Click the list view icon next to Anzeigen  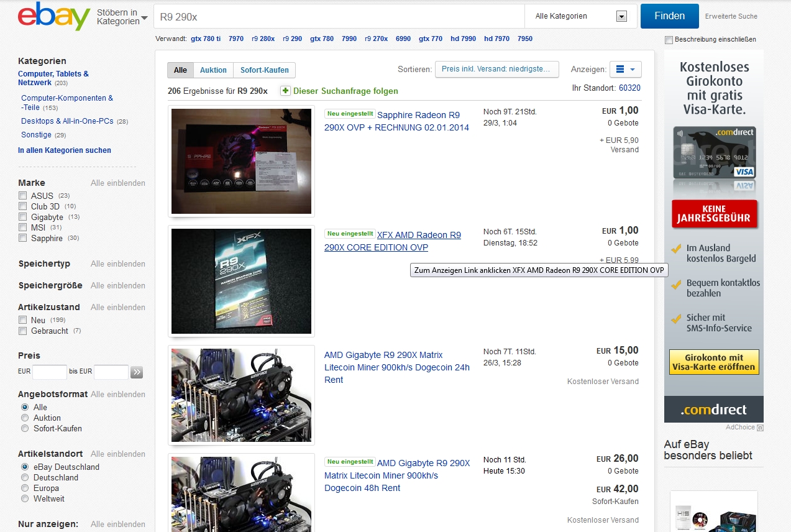click(625, 70)
